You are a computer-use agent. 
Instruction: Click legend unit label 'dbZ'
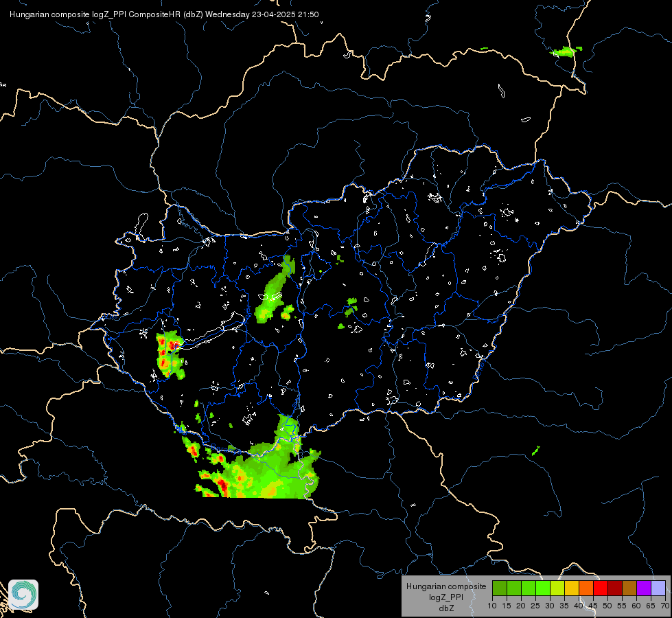point(446,608)
